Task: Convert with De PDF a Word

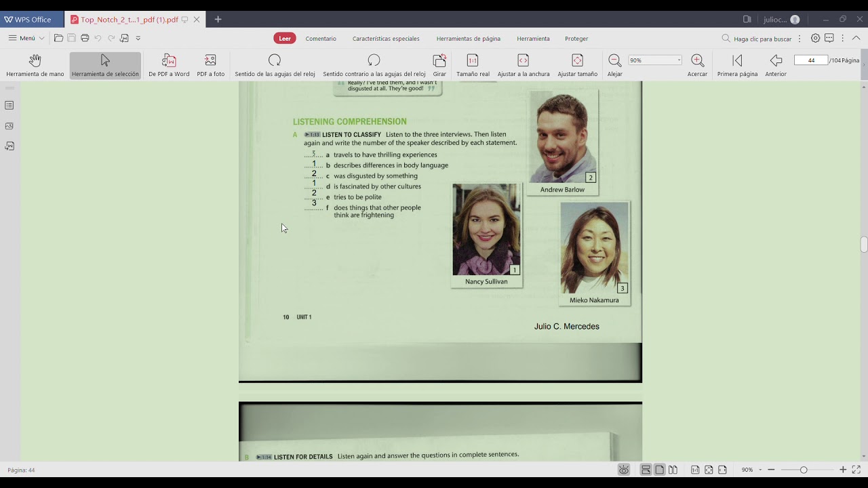Action: click(169, 66)
